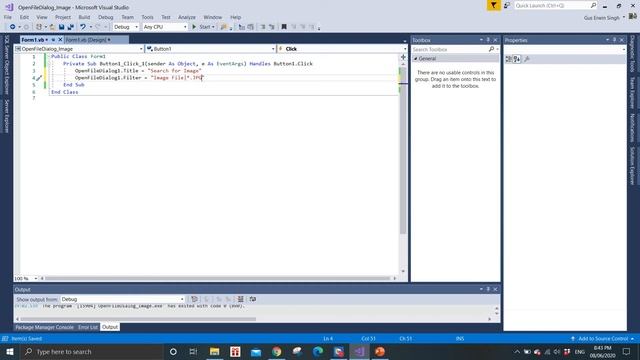Open the Debug solution configuration dropdown
This screenshot has width=640, height=360.
(126, 27)
